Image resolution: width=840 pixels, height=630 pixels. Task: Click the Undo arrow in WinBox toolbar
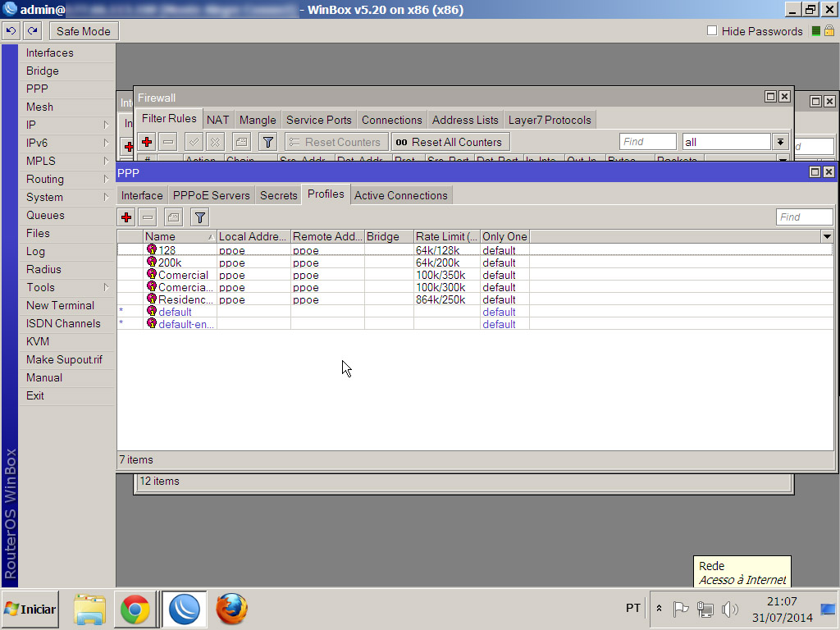click(11, 31)
